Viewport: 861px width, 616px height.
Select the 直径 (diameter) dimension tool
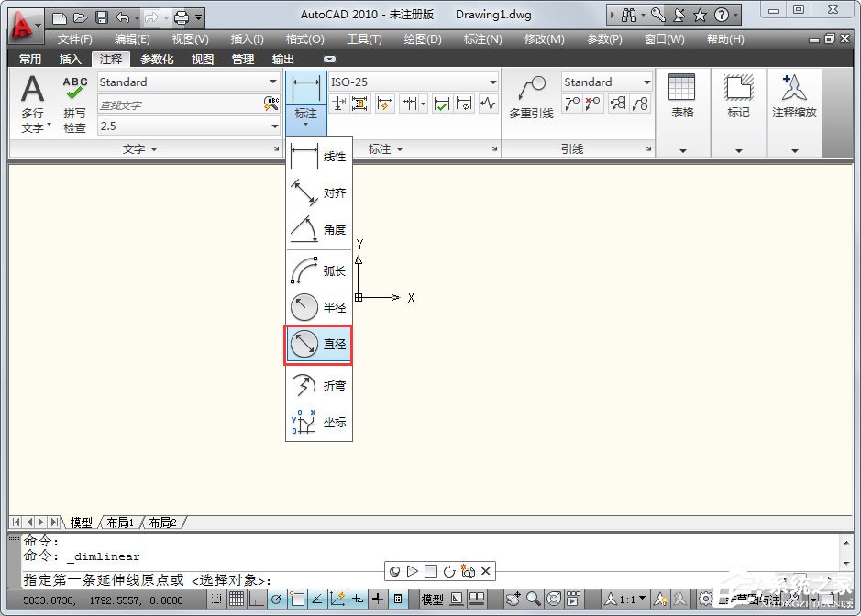[x=318, y=345]
